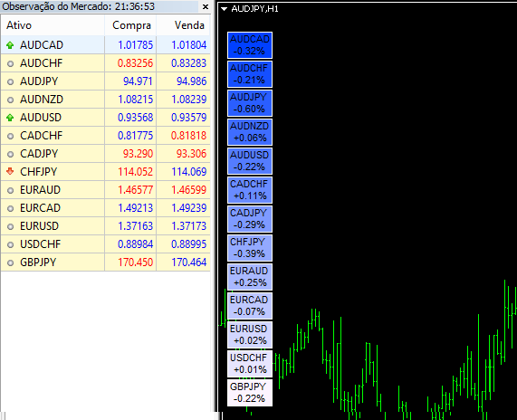Click the gray circle icon beside EURUSD
The width and height of the screenshot is (517, 420).
(10, 226)
